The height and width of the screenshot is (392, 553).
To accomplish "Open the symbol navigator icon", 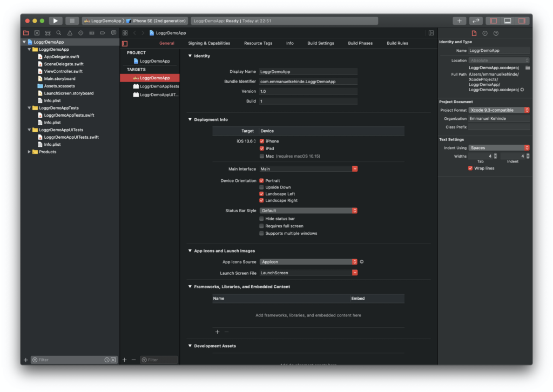I will pyautogui.click(x=48, y=33).
